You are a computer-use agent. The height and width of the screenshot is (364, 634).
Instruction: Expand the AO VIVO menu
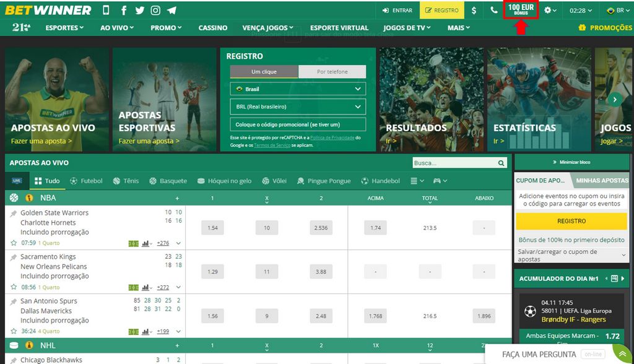coord(117,27)
